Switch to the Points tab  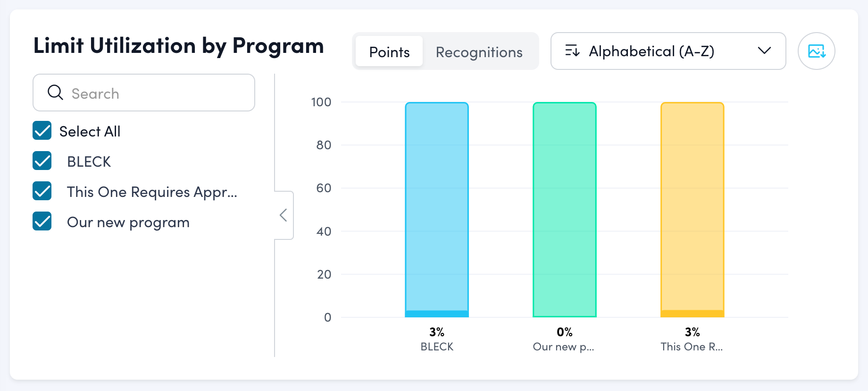coord(389,51)
